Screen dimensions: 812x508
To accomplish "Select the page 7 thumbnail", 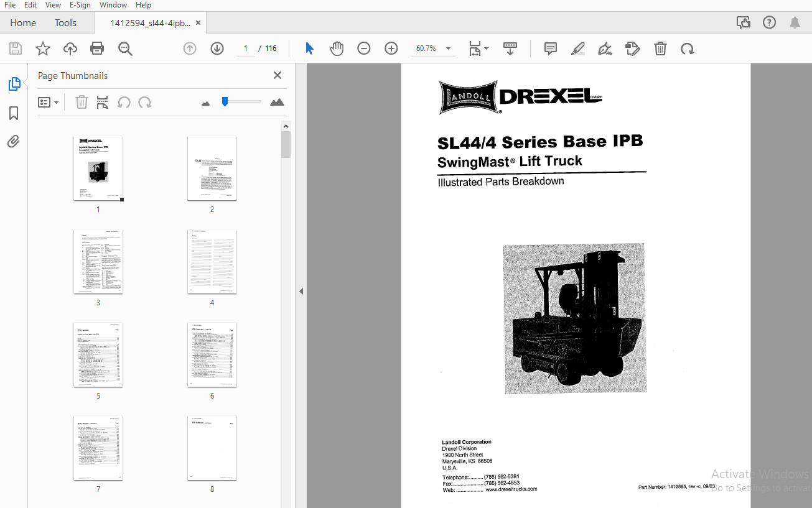I will (98, 448).
